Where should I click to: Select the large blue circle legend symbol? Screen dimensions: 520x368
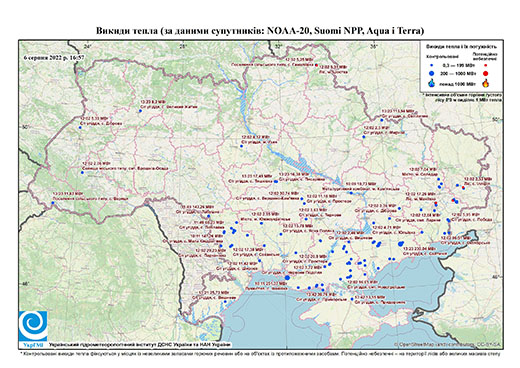[432, 73]
